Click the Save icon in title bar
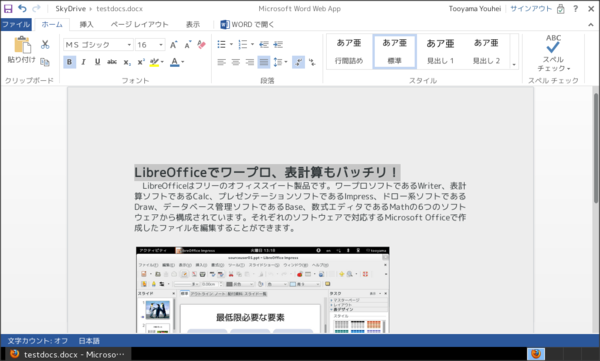This screenshot has width=600, height=361. pyautogui.click(x=8, y=8)
